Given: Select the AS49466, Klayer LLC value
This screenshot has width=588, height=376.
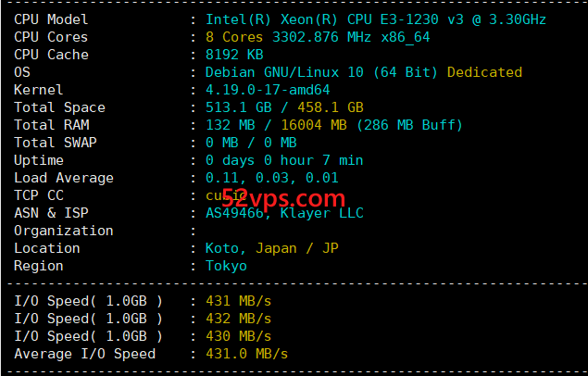Looking at the screenshot, I should [x=284, y=213].
